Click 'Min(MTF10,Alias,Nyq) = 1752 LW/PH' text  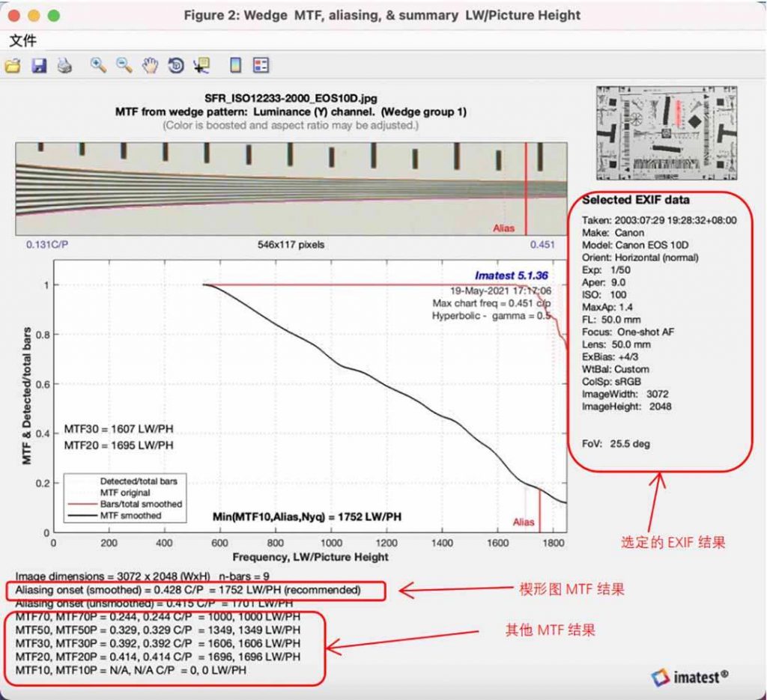coord(306,517)
